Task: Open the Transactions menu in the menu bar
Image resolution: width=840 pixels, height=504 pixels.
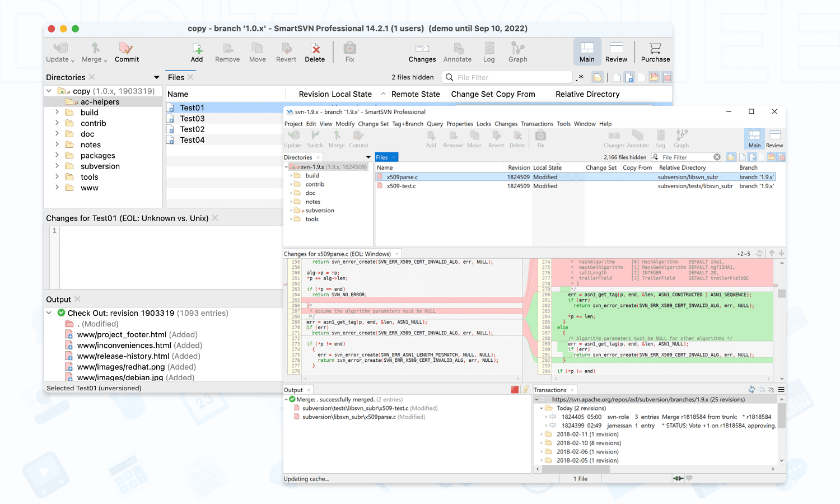Action: (536, 124)
